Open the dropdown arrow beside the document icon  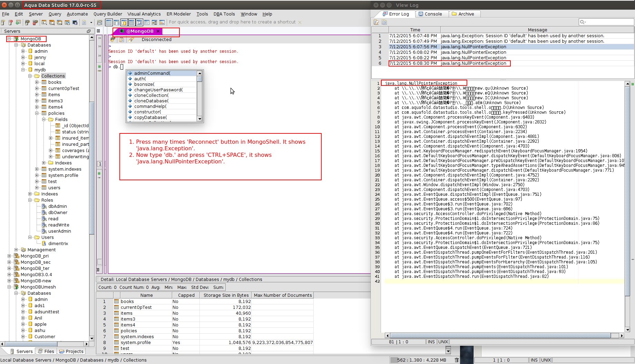pos(91,22)
